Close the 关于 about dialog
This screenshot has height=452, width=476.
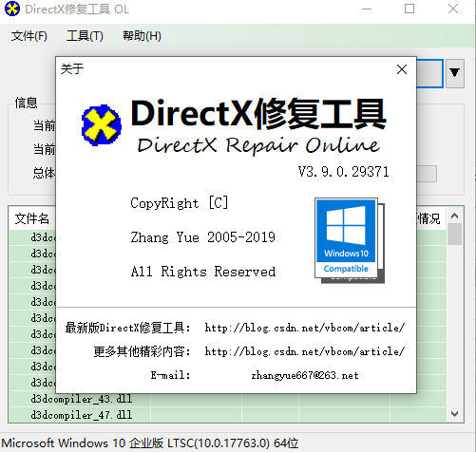402,69
